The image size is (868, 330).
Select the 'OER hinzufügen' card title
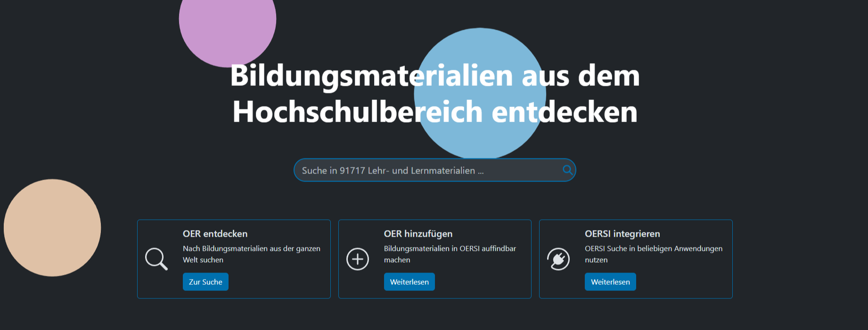click(418, 234)
